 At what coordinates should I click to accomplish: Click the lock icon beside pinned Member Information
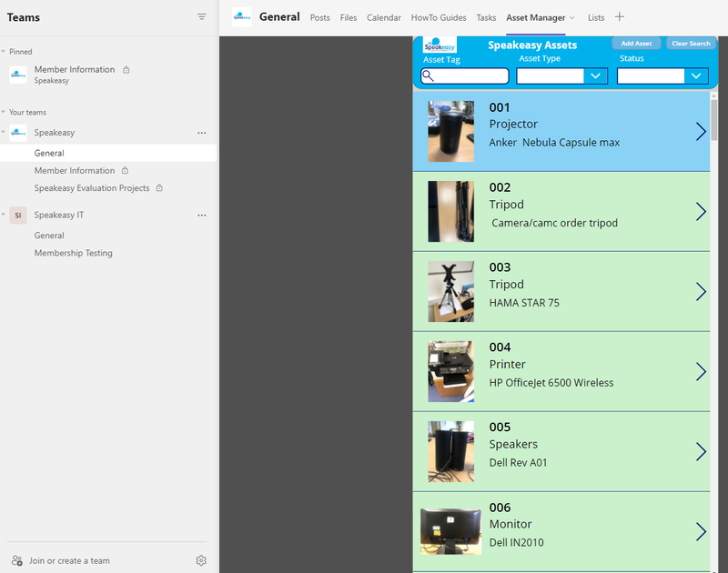pyautogui.click(x=126, y=70)
